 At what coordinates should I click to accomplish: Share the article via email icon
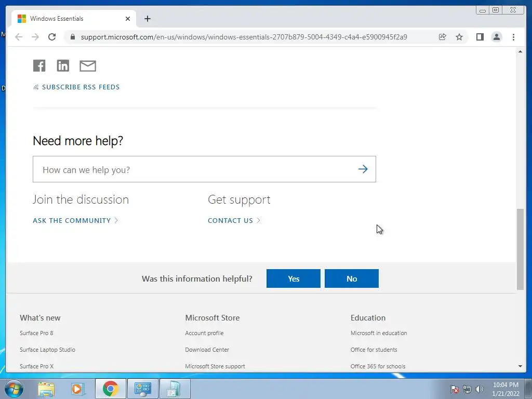(x=88, y=66)
